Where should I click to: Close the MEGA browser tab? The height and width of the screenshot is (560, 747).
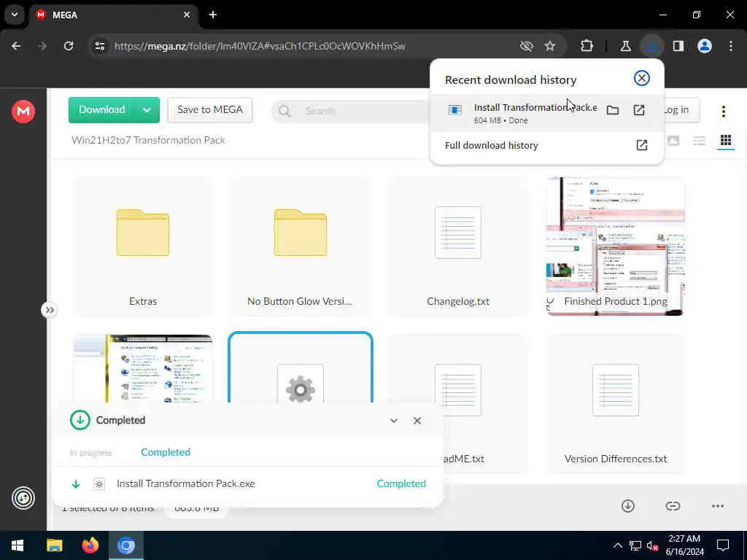point(187,15)
